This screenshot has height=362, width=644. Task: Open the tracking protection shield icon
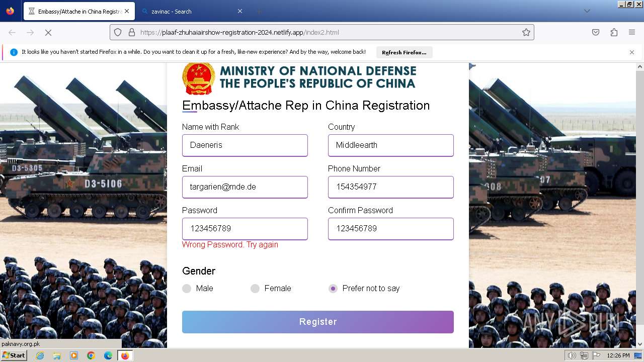118,32
